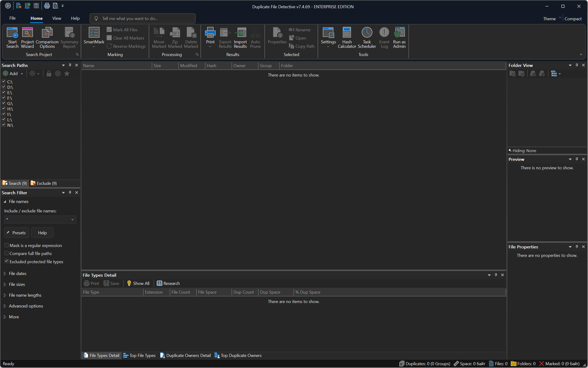Click the Research icon in File Types Detail
The height and width of the screenshot is (368, 588).
[x=160, y=283]
